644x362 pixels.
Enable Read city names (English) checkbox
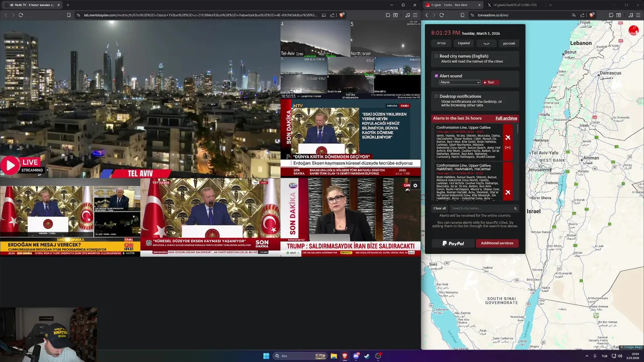(x=436, y=56)
